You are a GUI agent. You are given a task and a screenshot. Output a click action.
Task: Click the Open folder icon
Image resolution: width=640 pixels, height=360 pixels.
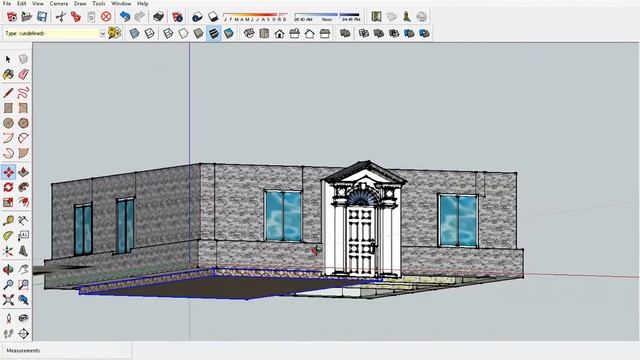[x=27, y=17]
